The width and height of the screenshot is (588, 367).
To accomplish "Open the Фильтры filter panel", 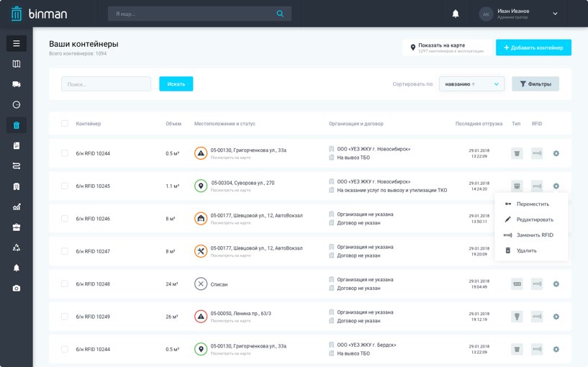I will click(535, 84).
